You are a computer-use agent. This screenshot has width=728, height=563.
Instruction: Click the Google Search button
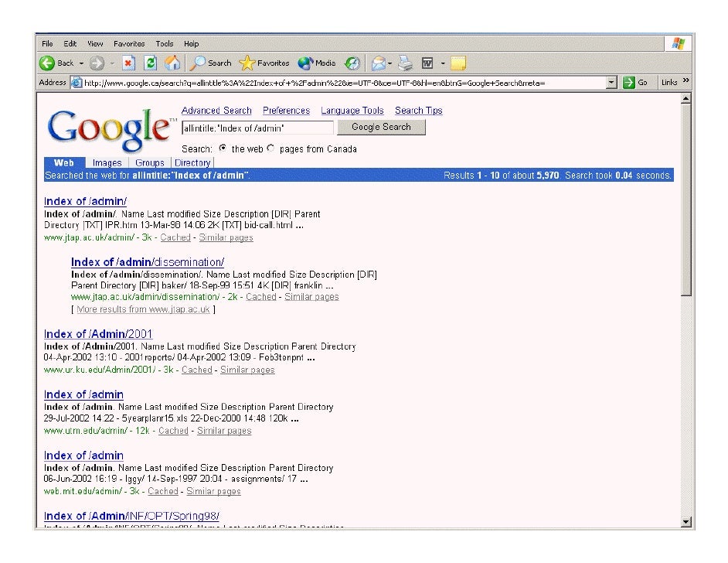tap(381, 127)
